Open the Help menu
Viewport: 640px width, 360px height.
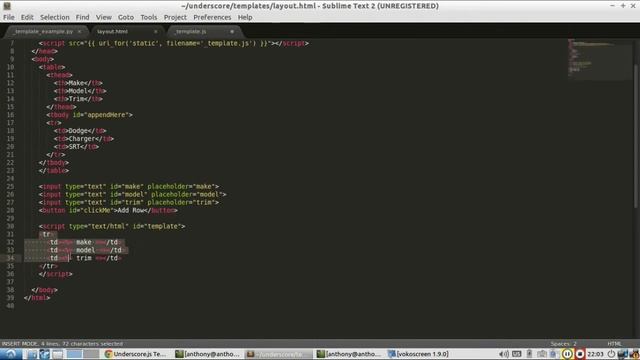tap(245, 17)
